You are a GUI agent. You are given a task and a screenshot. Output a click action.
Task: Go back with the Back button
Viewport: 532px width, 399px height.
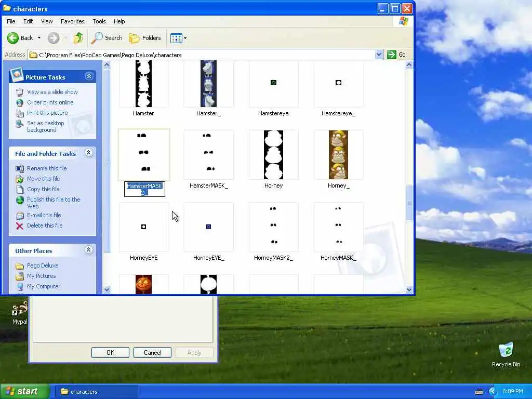pyautogui.click(x=20, y=38)
